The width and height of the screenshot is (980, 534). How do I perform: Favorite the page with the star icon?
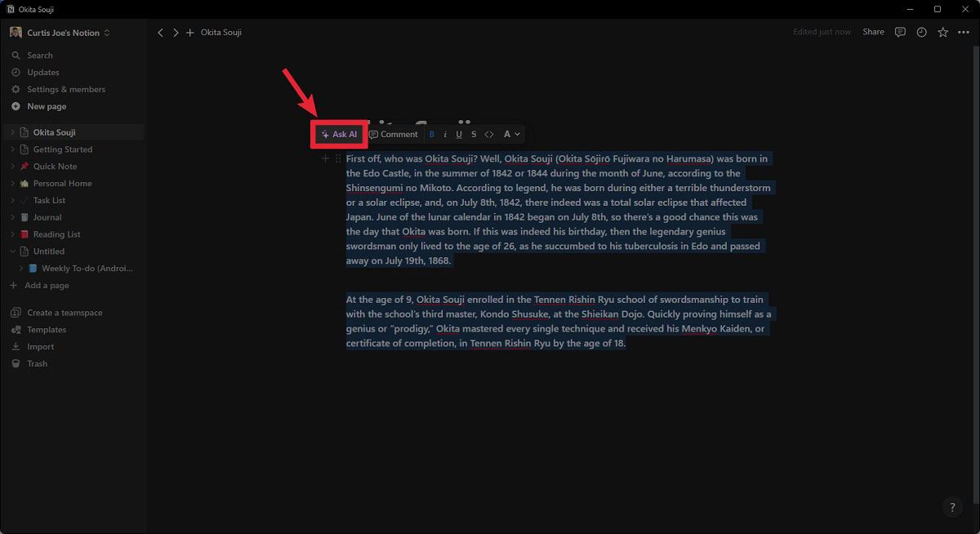[x=942, y=33]
